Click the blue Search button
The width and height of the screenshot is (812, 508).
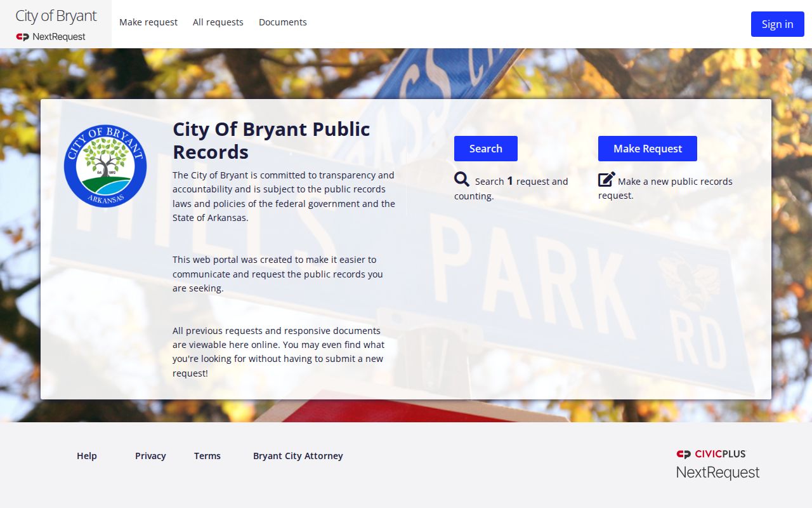click(486, 149)
